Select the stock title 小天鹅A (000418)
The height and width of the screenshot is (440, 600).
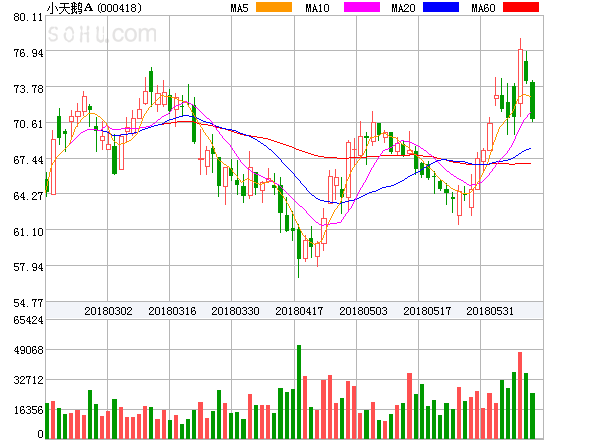pos(94,8)
